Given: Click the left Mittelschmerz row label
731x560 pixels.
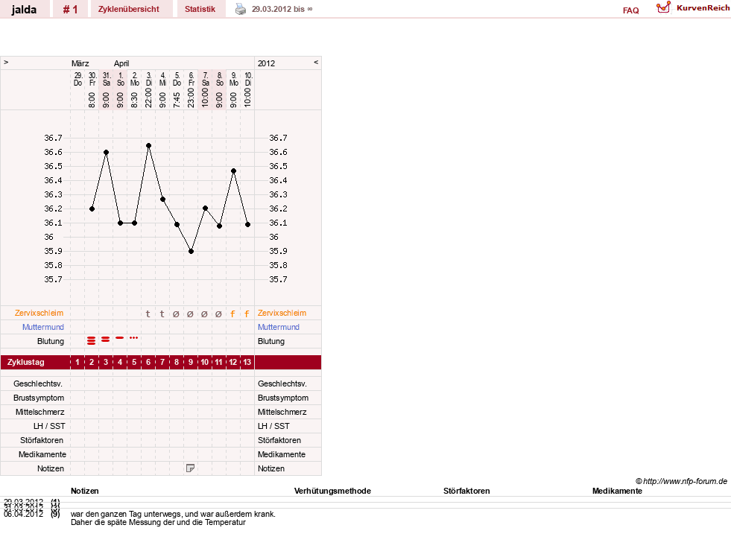Looking at the screenshot, I should point(40,412).
